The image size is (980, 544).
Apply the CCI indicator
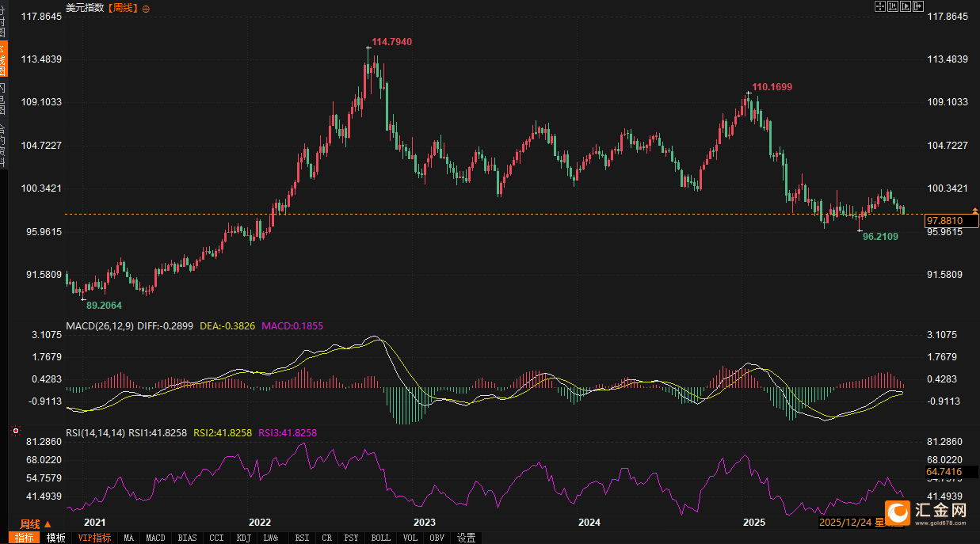click(x=216, y=538)
